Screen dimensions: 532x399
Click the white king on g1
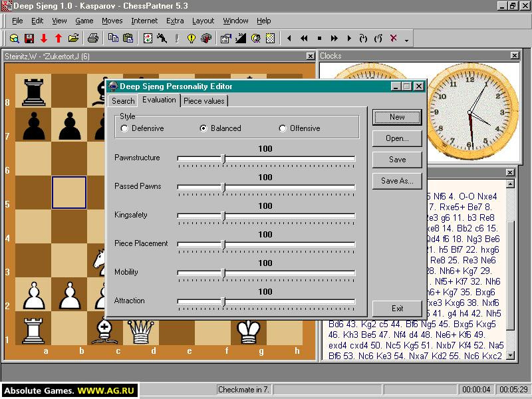(x=249, y=331)
